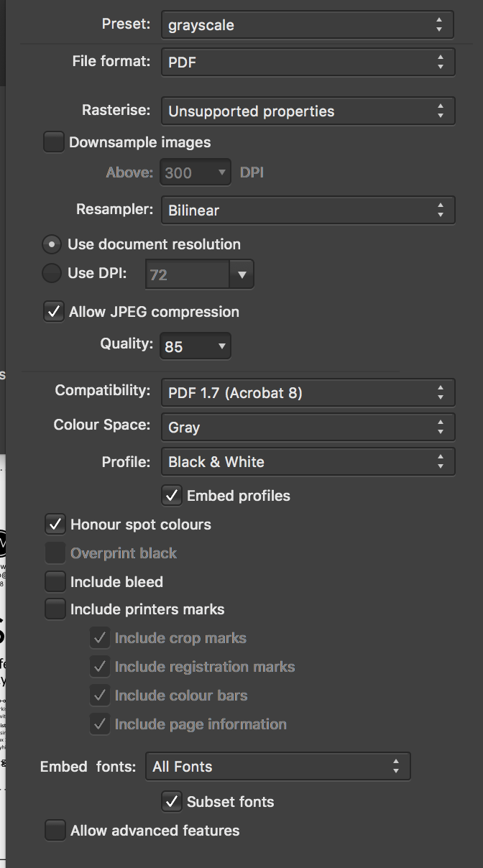Uncheck Embed profiles

tap(171, 495)
